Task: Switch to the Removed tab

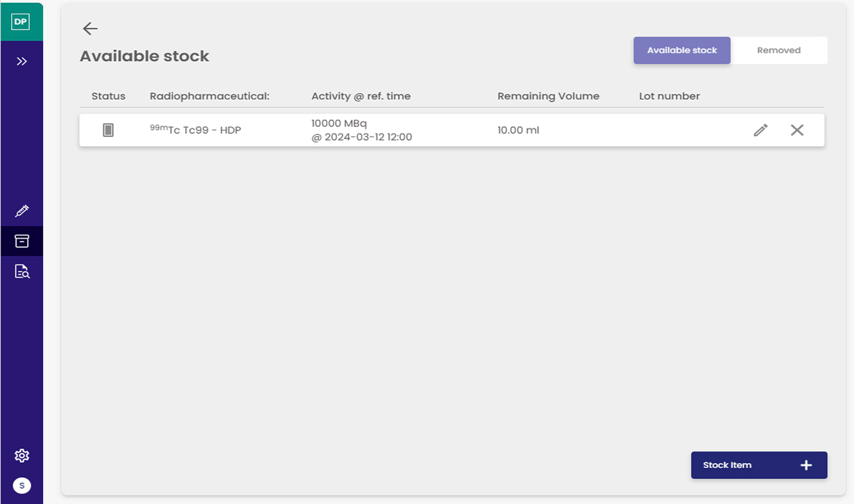Action: [x=778, y=50]
